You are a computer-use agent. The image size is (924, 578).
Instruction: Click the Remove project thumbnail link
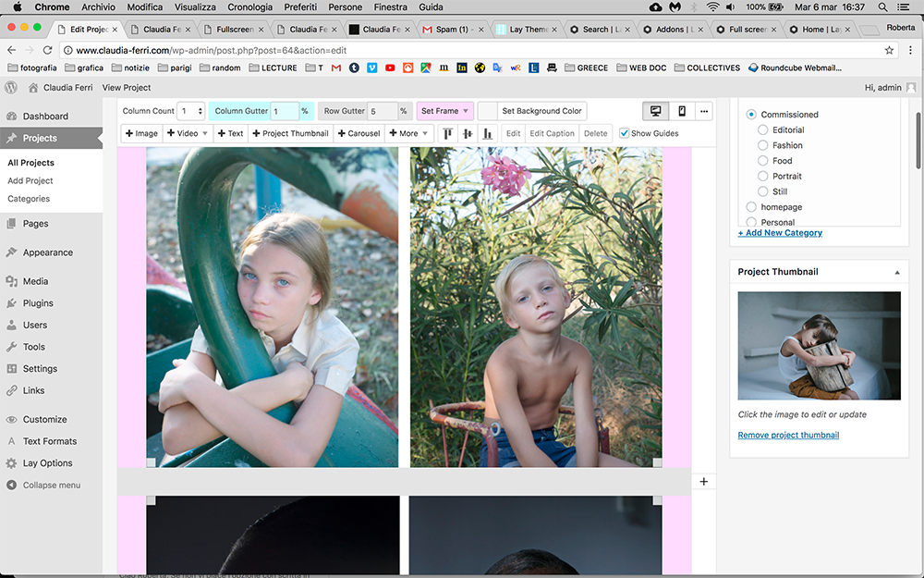[x=788, y=435]
